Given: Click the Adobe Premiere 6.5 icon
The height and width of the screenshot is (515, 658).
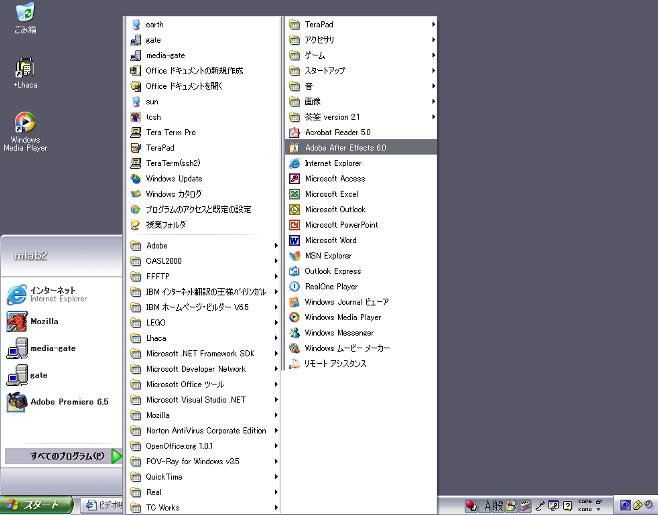Looking at the screenshot, I should (x=17, y=402).
